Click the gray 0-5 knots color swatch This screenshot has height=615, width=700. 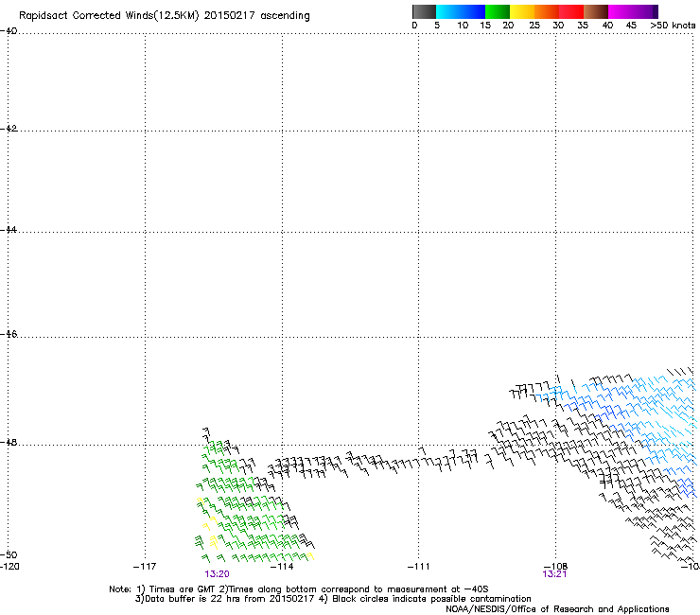pyautogui.click(x=424, y=11)
